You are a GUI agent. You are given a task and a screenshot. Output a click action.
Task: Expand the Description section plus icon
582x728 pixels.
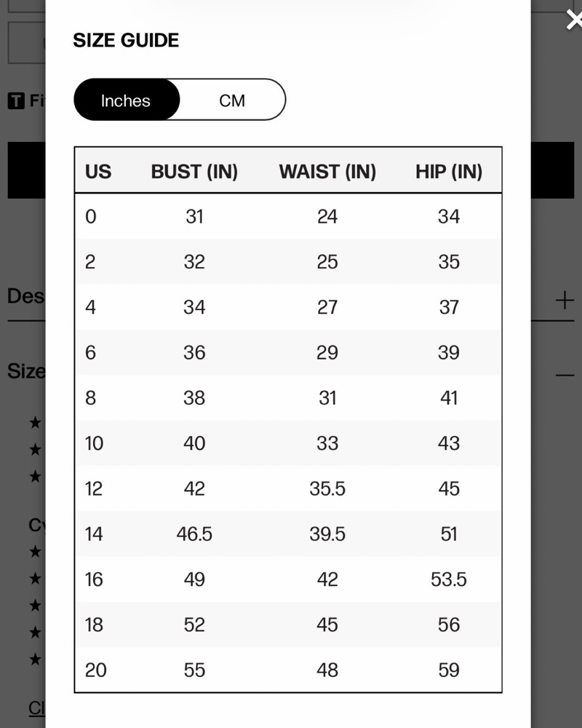pyautogui.click(x=565, y=301)
